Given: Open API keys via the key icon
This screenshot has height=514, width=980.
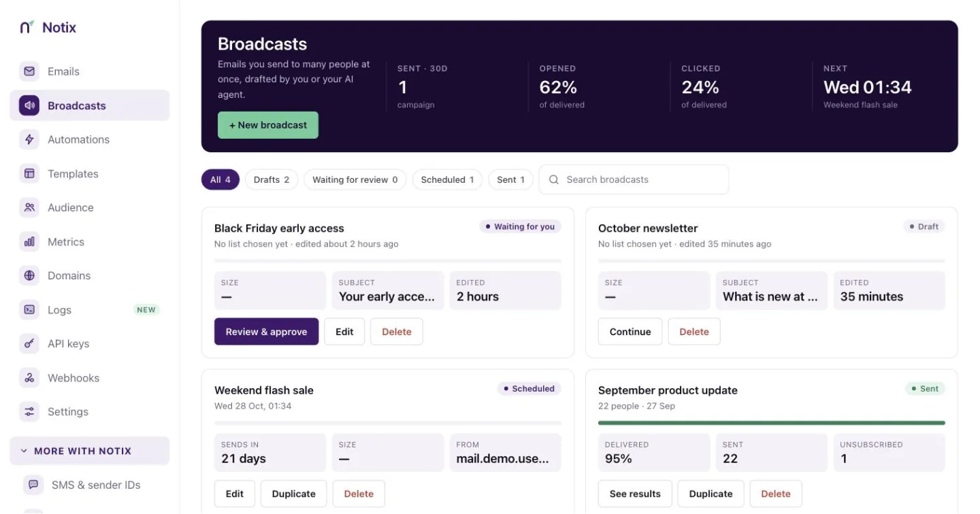Looking at the screenshot, I should [x=29, y=343].
